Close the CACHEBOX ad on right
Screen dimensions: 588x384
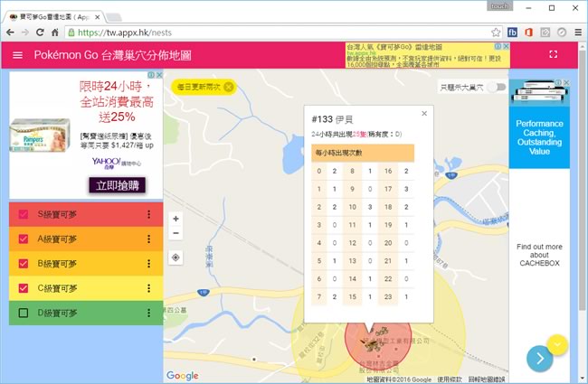coord(566,82)
